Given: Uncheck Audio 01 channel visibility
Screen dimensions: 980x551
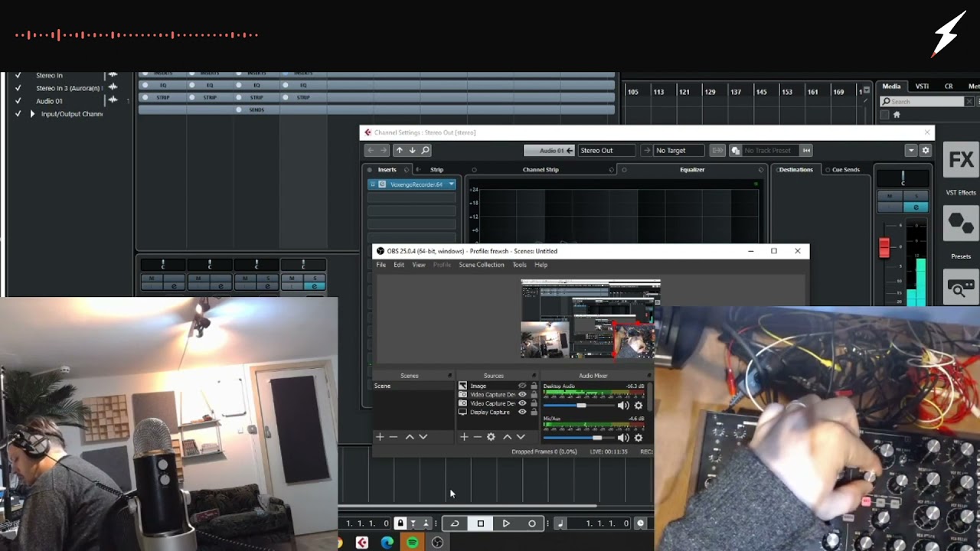Looking at the screenshot, I should pos(18,101).
